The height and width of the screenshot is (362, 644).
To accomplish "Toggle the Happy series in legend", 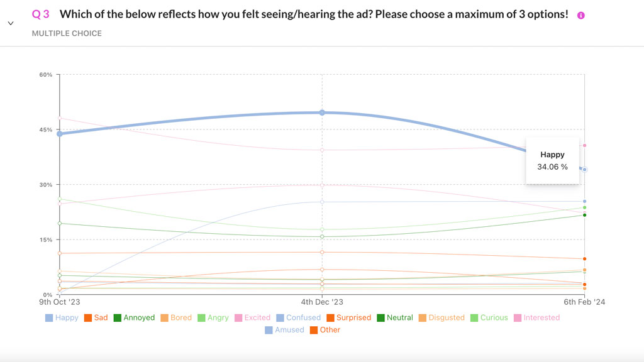I will [62, 318].
